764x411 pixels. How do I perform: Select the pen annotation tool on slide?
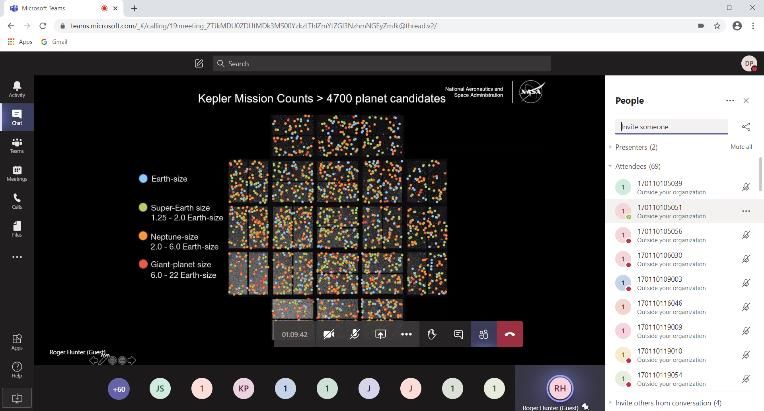pos(102,360)
